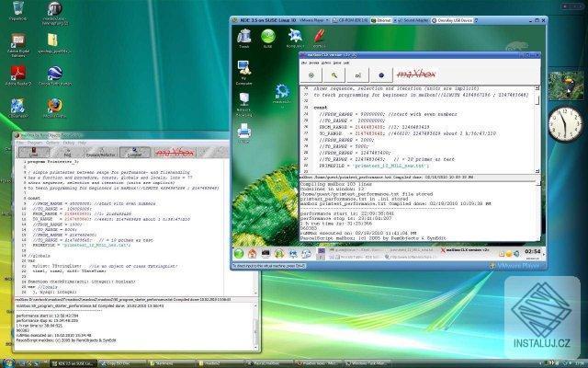Click Replace/Refactor in the Windows maXbox toolbar
Screen dimensions: 588x368
[x=101, y=152]
